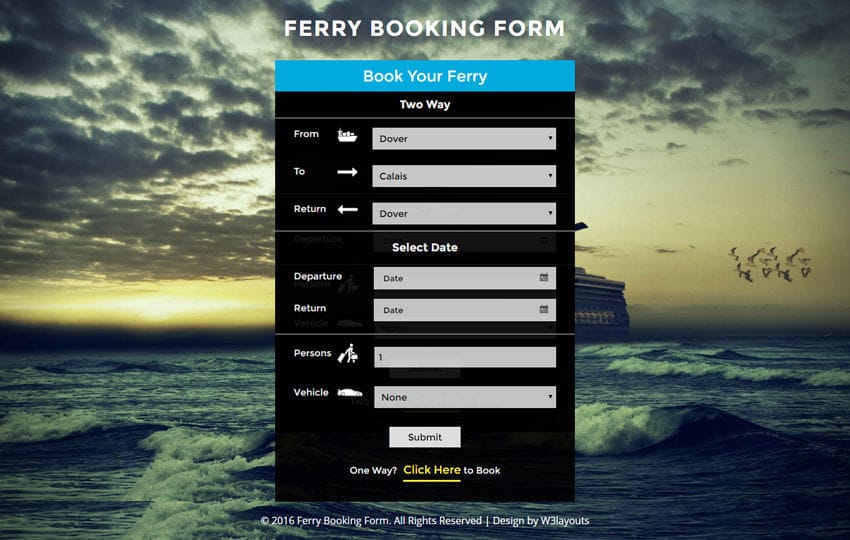This screenshot has height=540, width=850.
Task: Click the passenger with luggage icon
Action: pyautogui.click(x=348, y=353)
